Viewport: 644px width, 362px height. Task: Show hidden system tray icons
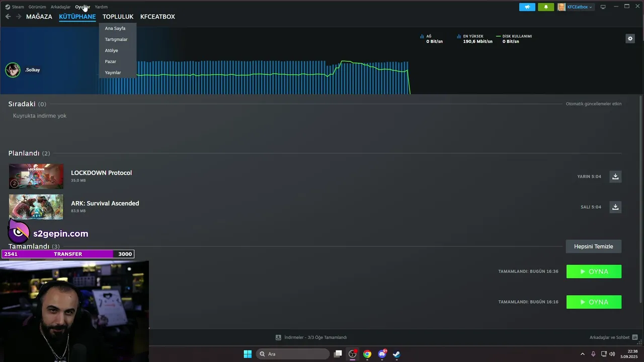click(x=583, y=354)
